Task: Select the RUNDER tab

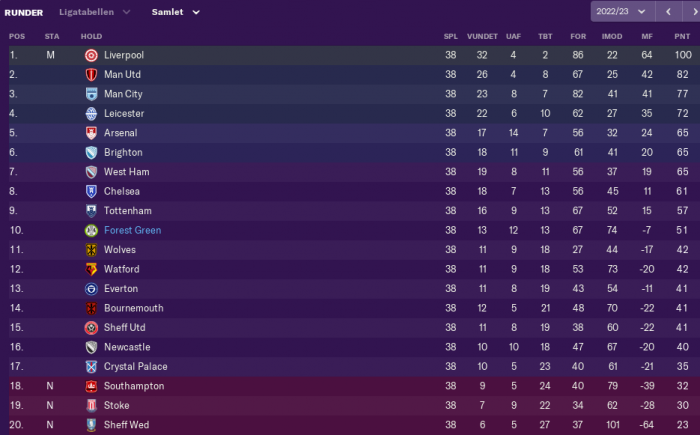Action: (24, 13)
